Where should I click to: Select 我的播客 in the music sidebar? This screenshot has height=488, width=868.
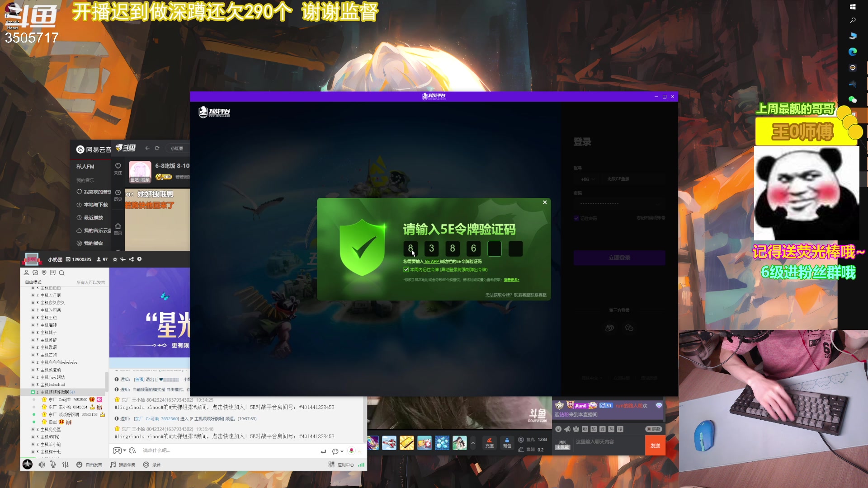[94, 243]
